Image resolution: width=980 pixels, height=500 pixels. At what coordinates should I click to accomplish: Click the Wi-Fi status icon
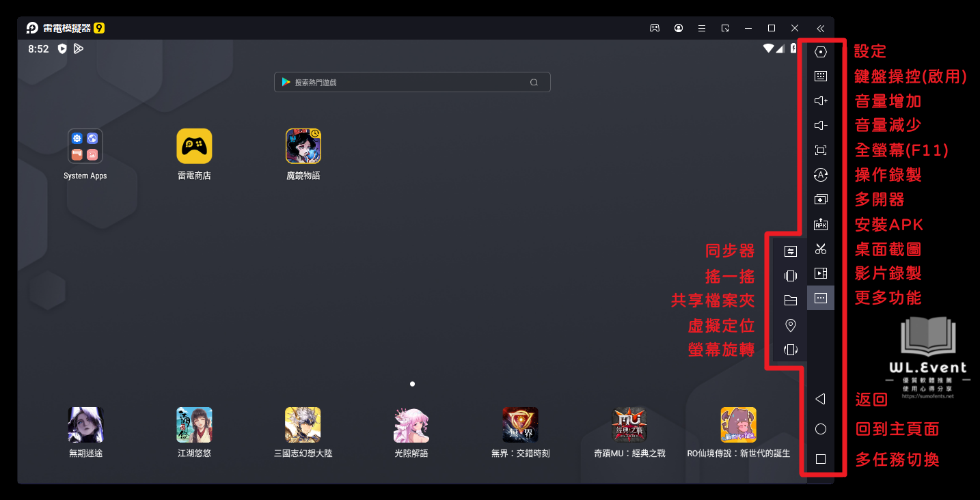(x=769, y=48)
